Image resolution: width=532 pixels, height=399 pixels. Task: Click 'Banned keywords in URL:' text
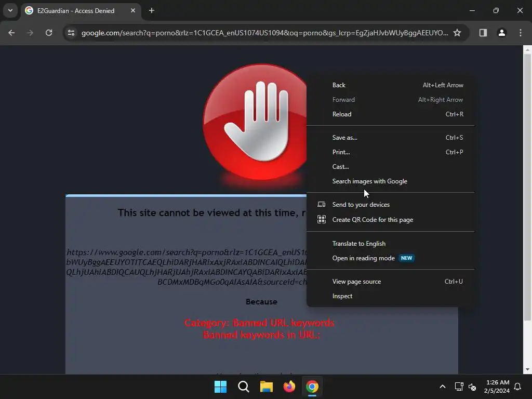coord(262,335)
